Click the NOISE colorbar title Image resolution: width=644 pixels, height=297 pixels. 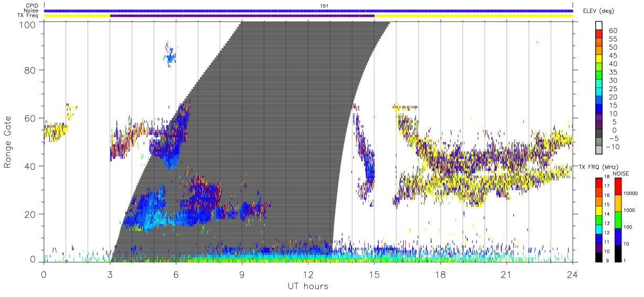(x=621, y=173)
